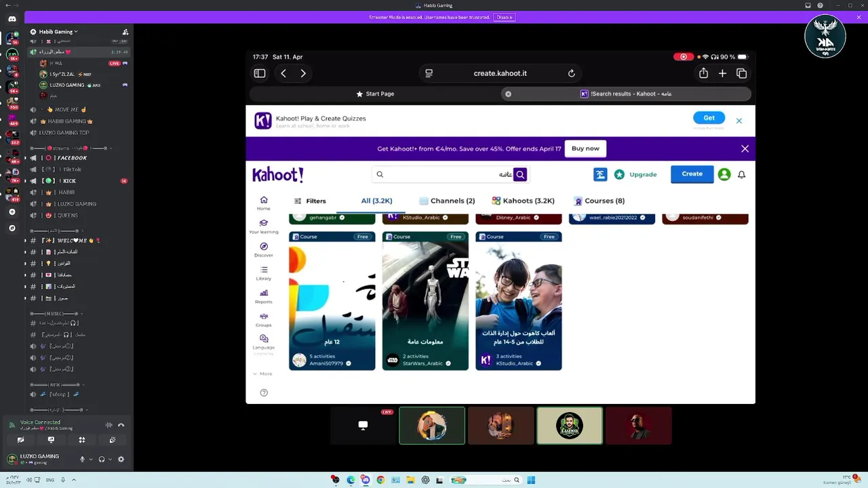Reload the create.kahoot.it page

[572, 73]
